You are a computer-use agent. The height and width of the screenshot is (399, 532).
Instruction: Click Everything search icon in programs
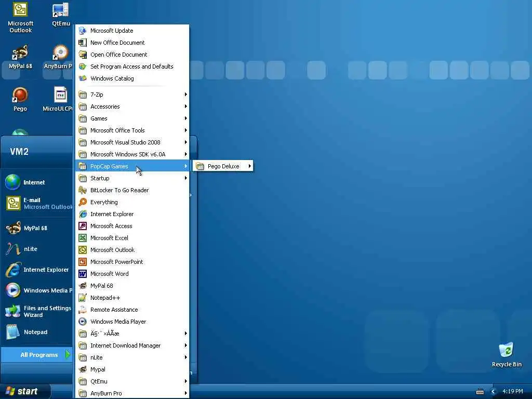point(83,202)
